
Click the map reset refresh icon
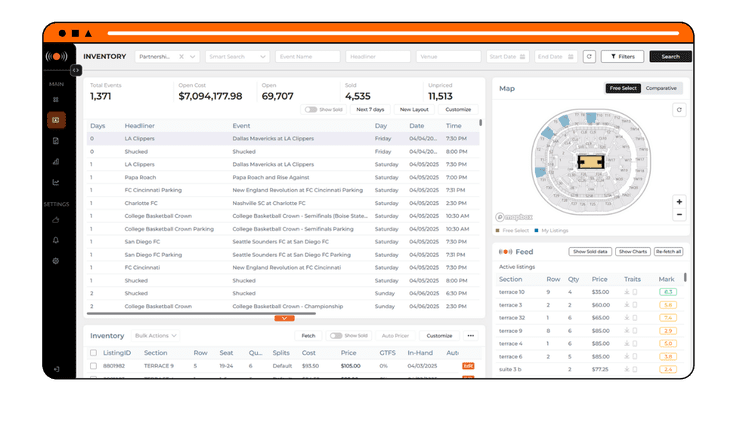coord(679,110)
